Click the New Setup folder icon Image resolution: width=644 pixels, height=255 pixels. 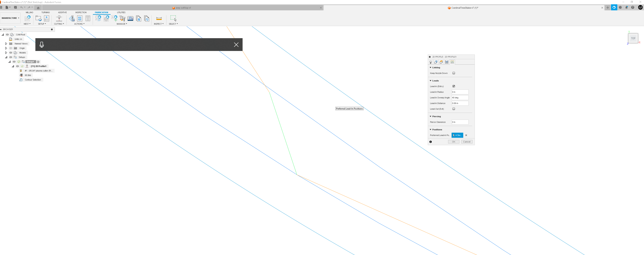coord(38,18)
